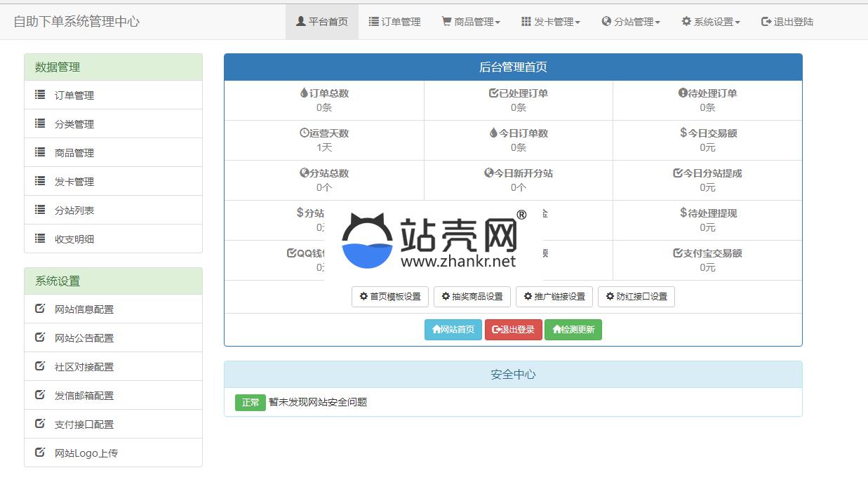
Task: Expand the 商品管理 dropdown menu
Action: (470, 22)
